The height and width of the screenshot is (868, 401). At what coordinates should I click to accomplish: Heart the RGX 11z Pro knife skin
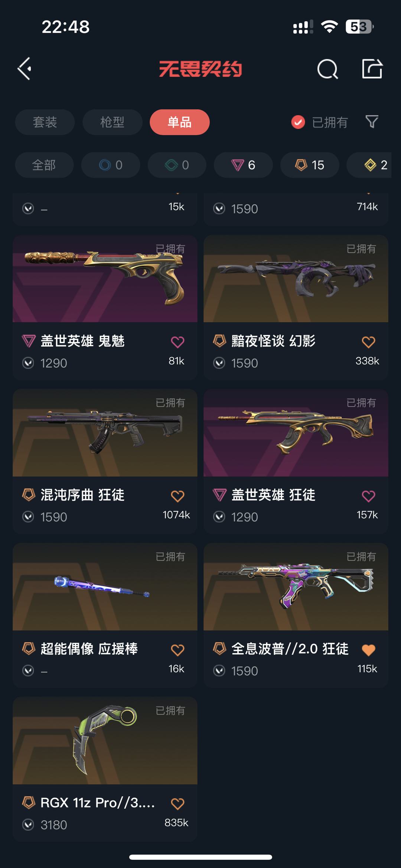tap(177, 804)
